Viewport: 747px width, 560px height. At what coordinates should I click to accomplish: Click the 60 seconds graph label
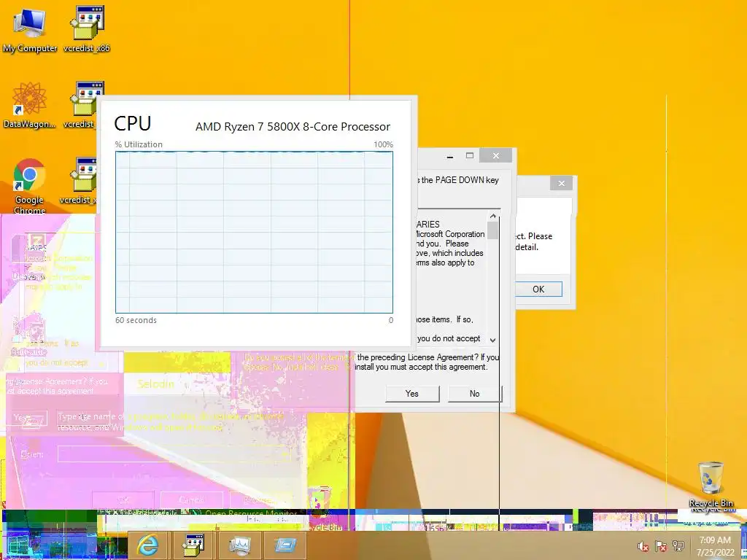coord(136,320)
